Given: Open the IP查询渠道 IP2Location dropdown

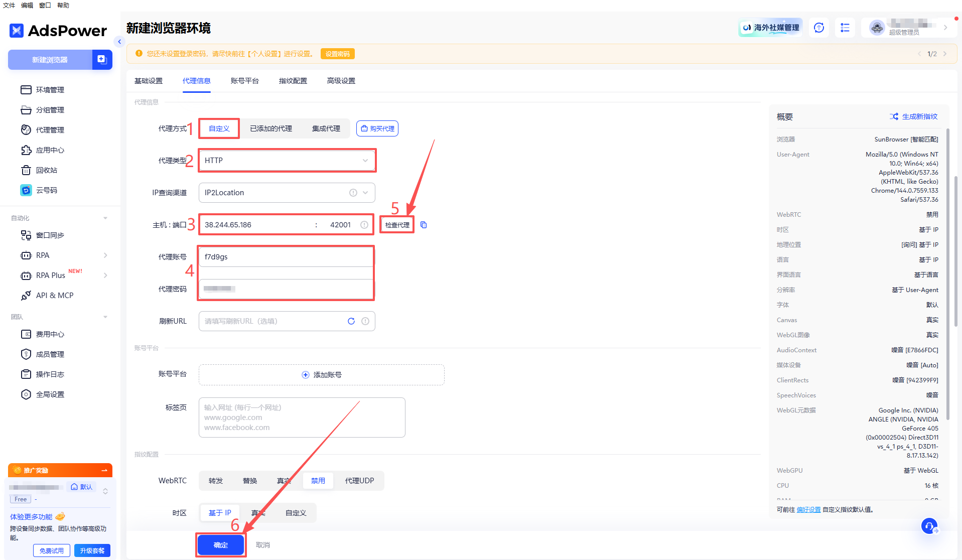Looking at the screenshot, I should coord(287,193).
